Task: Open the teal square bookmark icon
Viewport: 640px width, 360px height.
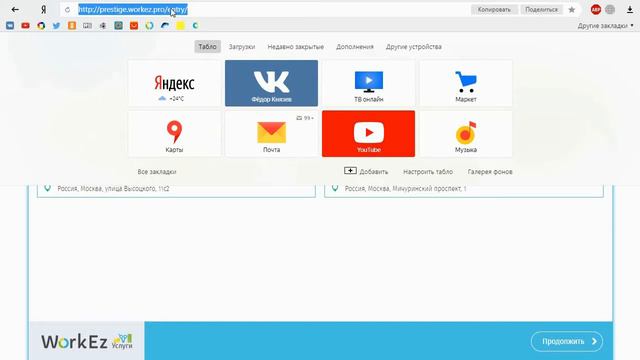Action: [x=118, y=25]
